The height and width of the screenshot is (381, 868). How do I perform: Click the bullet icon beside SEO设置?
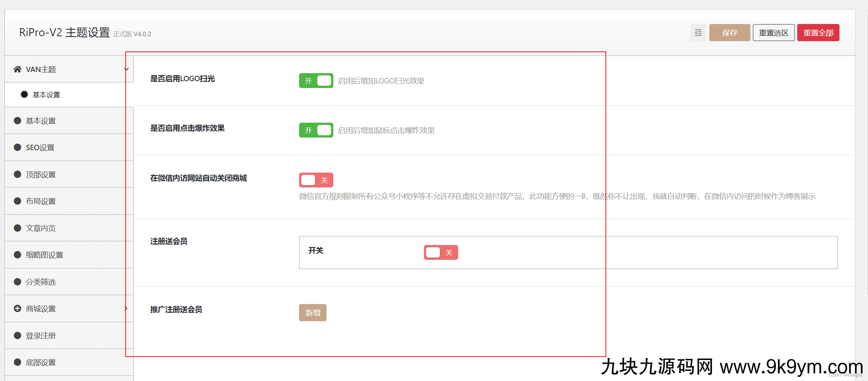[18, 147]
